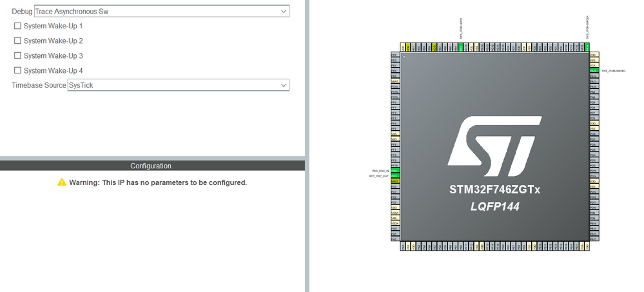Click pin PF0 on the left edge
644x292 pixels.
coord(396,102)
